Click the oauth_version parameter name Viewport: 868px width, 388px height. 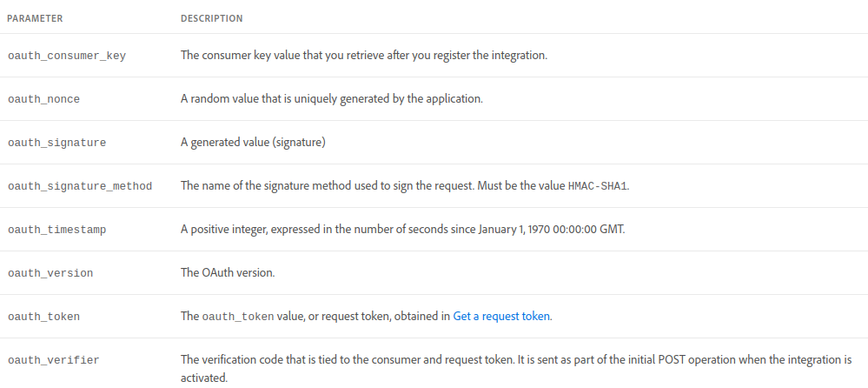[x=50, y=273]
